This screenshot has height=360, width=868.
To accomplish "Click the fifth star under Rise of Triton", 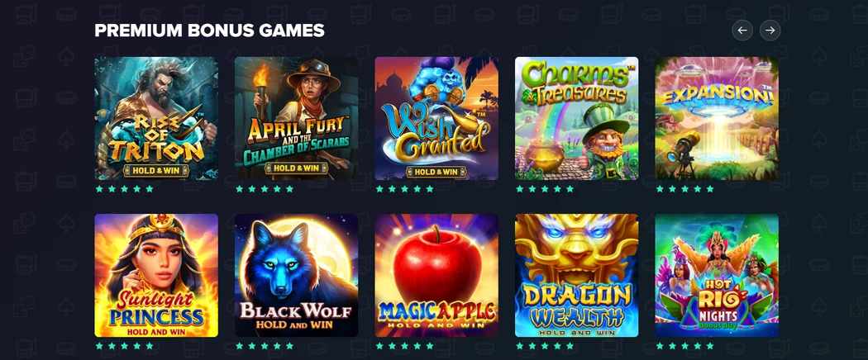I will (150, 189).
